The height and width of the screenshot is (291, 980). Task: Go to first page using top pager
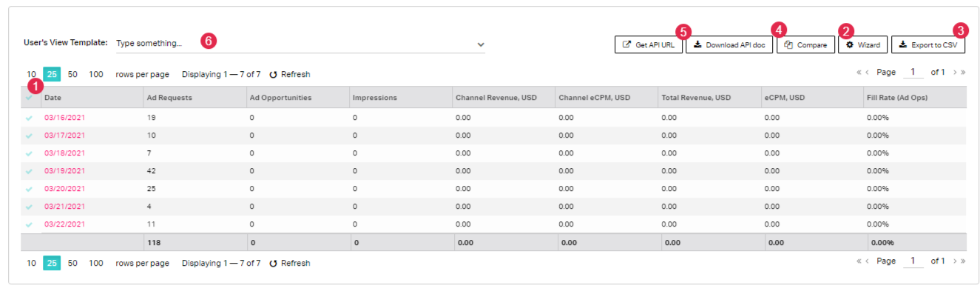(x=859, y=73)
